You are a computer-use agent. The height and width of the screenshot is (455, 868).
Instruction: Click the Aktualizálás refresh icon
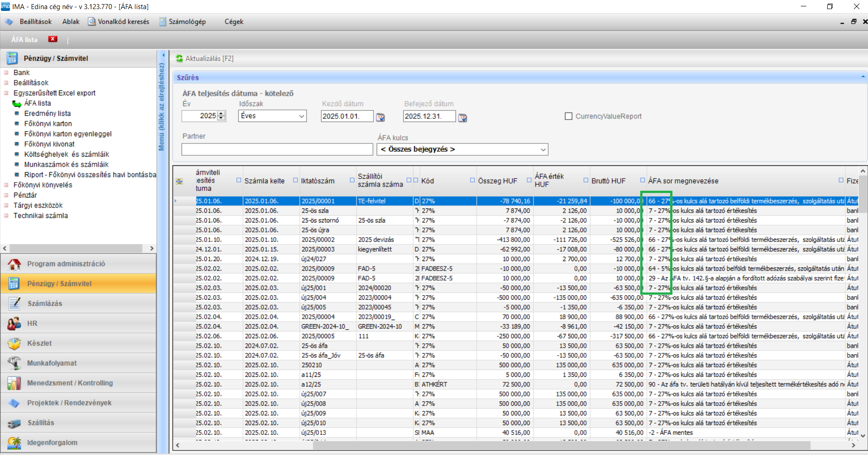pos(179,59)
